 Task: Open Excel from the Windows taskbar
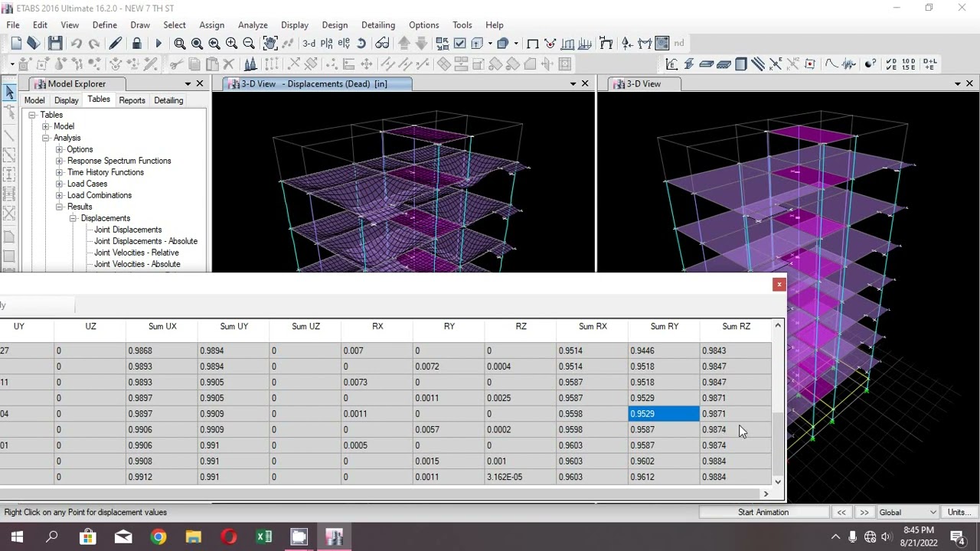(x=263, y=537)
